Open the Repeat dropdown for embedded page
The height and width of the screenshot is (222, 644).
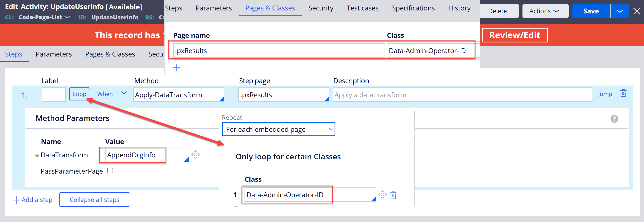(278, 129)
